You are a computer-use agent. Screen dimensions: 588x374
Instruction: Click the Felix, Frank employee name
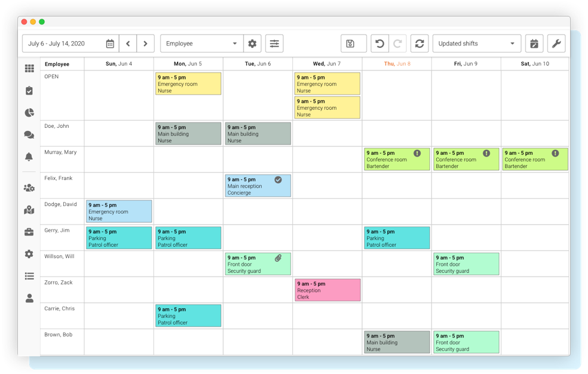tap(59, 178)
